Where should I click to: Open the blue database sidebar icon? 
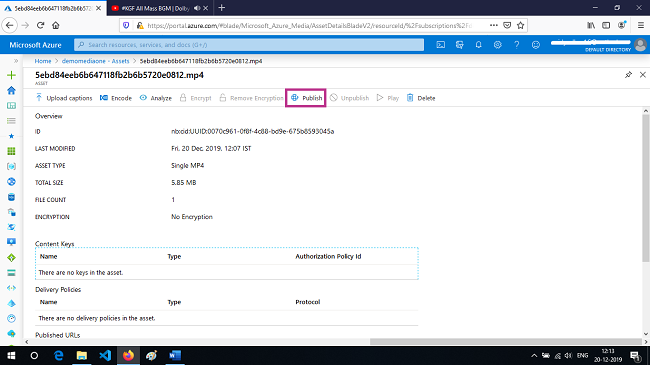click(11, 197)
